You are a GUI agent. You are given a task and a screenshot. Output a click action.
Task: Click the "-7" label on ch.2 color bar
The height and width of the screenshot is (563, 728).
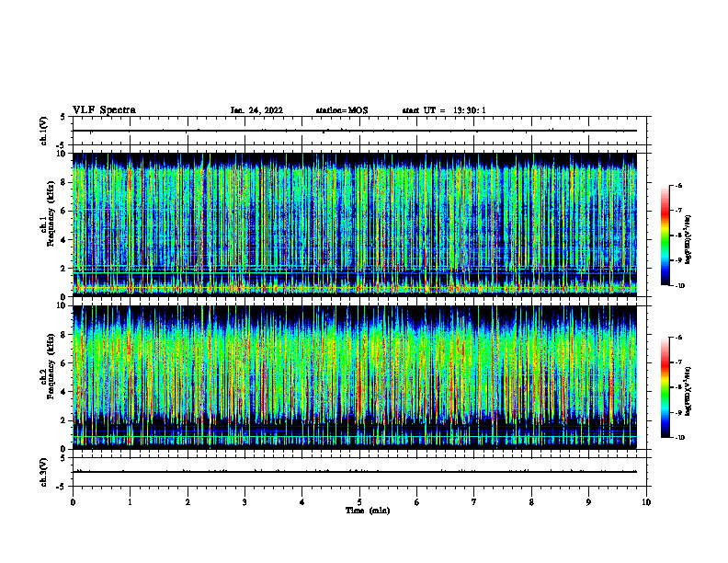point(678,362)
